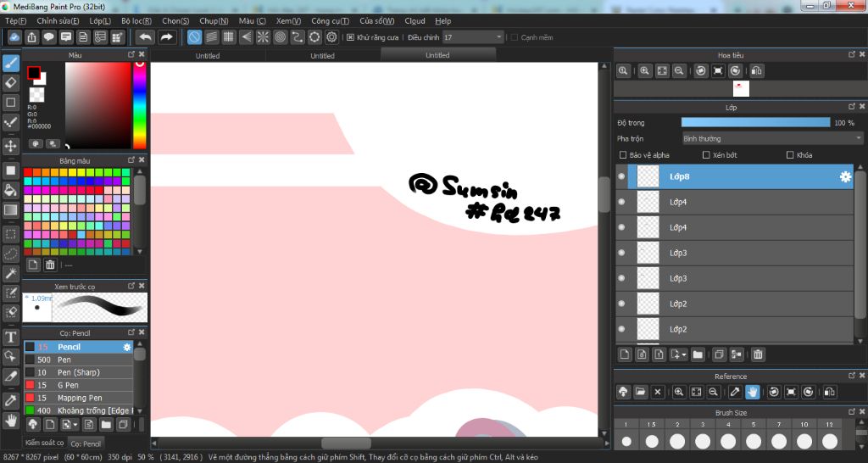
Task: Enable Khóa layer lock checkbox
Action: pyautogui.click(x=790, y=155)
